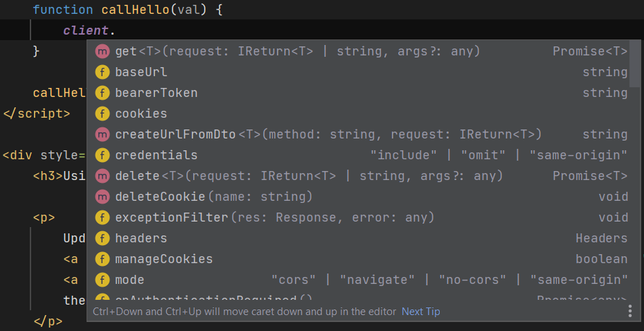
Task: Click the closing p tag
Action: pyautogui.click(x=48, y=321)
